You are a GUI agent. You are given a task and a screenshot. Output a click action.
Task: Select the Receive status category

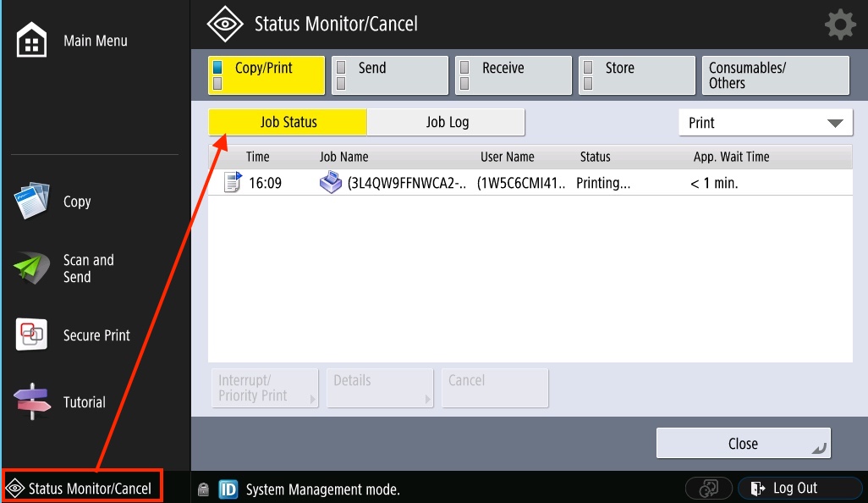514,75
